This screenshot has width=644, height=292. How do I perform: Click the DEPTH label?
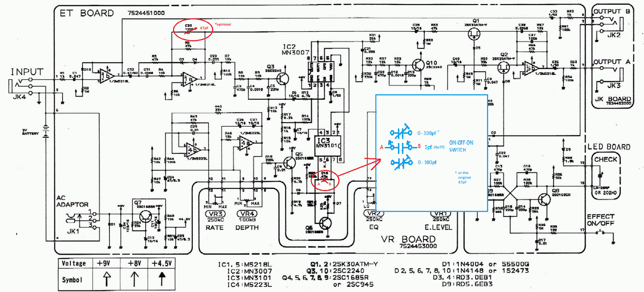point(247,228)
